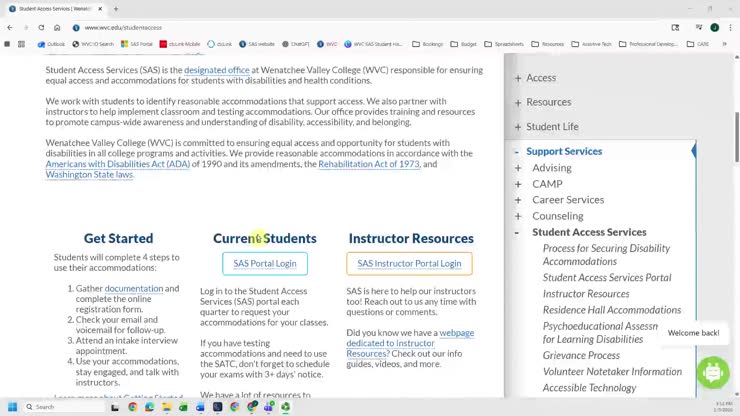Go back using browser back arrow

[x=10, y=27]
